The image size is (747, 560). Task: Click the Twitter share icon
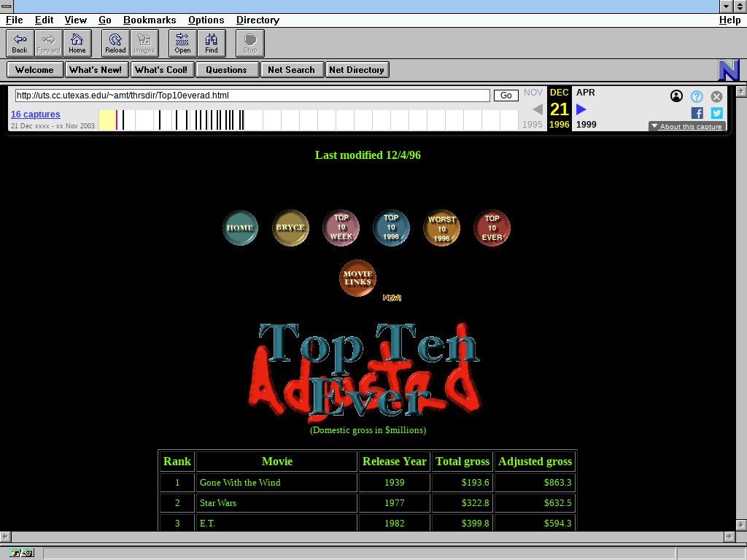(716, 113)
